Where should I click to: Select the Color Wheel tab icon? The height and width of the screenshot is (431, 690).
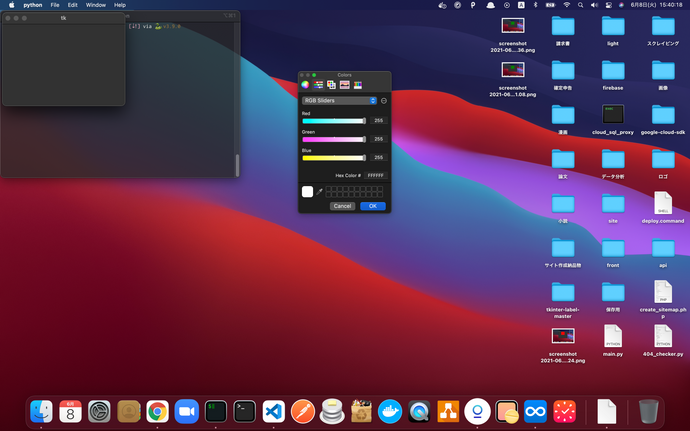click(x=305, y=85)
